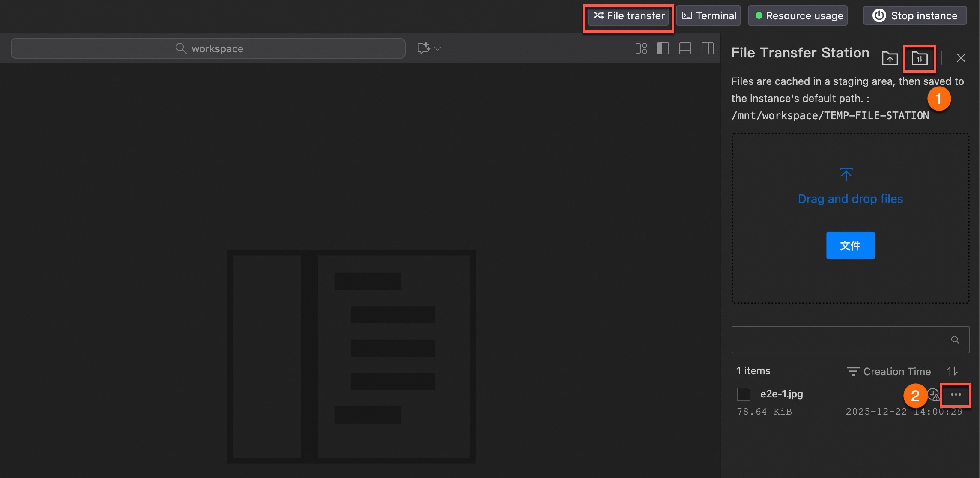Click the blue 文件 button
980x478 pixels.
850,245
